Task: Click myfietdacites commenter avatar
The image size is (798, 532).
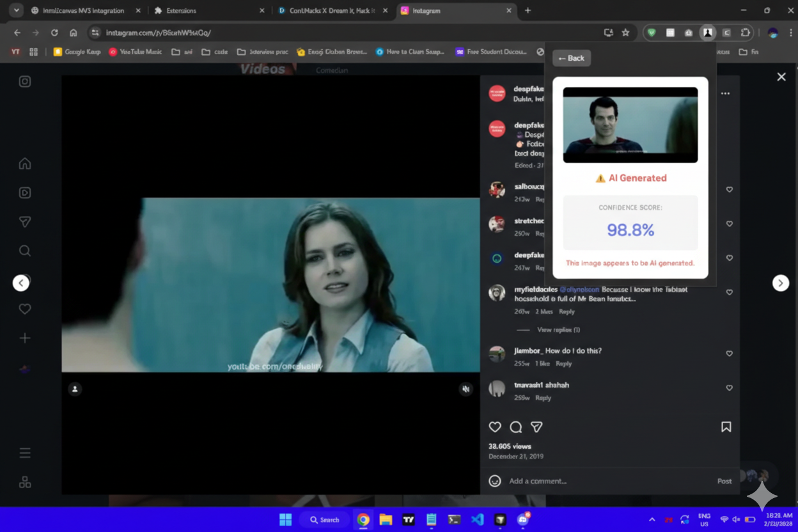Action: [x=497, y=292]
